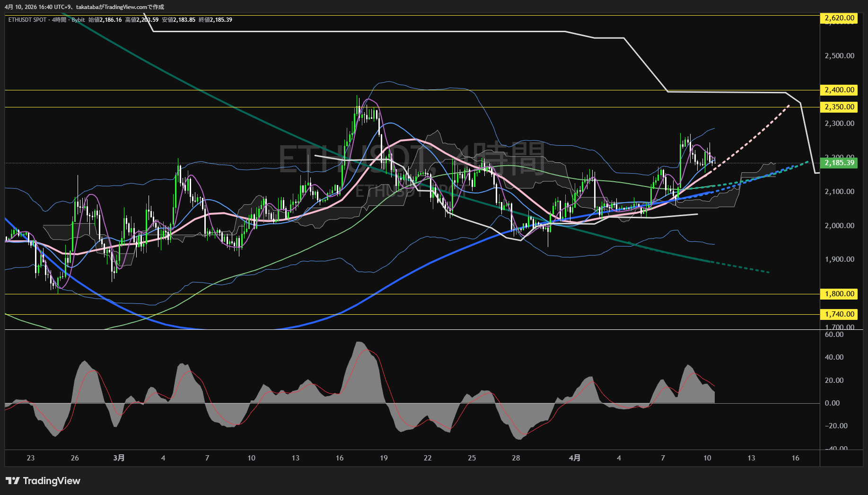Click the 40.00 level on the oscillator axis
The width and height of the screenshot is (868, 495).
click(834, 357)
